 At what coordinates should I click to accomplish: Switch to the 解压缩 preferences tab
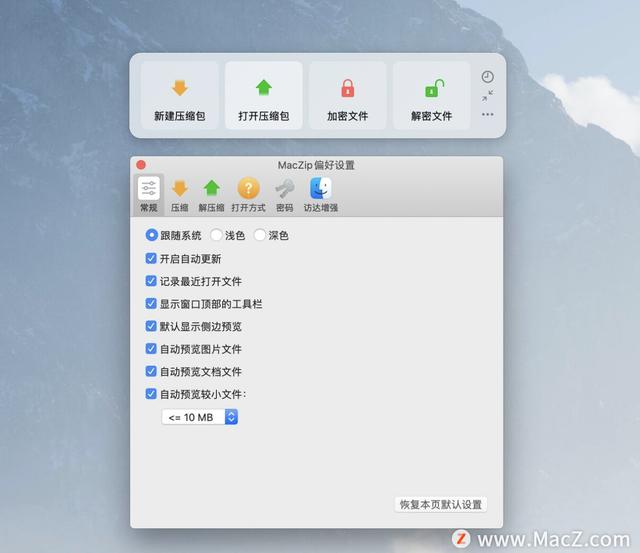211,194
